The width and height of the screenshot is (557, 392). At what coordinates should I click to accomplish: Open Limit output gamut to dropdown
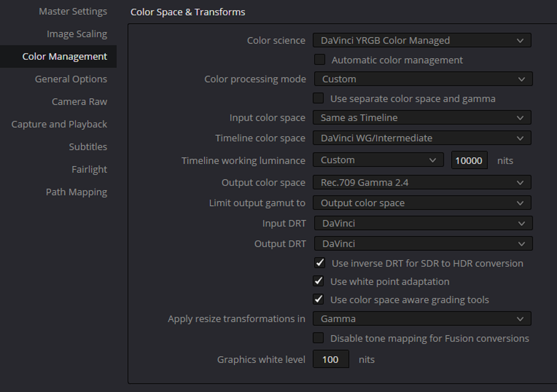pos(422,203)
